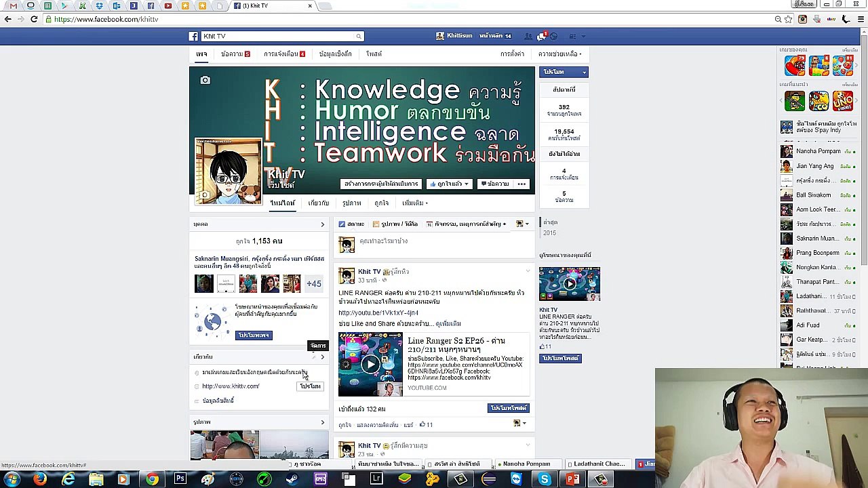Click the address bar showing facebook.com/khittv
This screenshot has width=868, height=488.
point(407,19)
